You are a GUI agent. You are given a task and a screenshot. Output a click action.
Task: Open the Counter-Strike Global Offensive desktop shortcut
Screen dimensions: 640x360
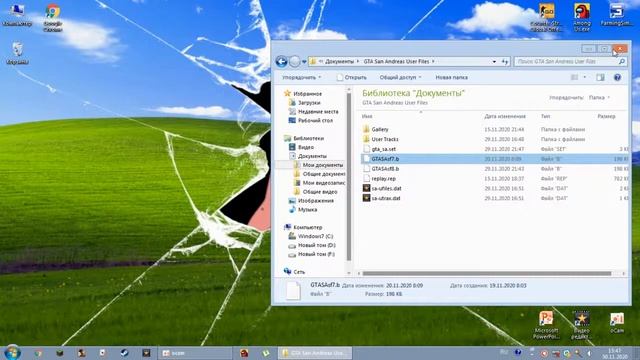point(547,17)
